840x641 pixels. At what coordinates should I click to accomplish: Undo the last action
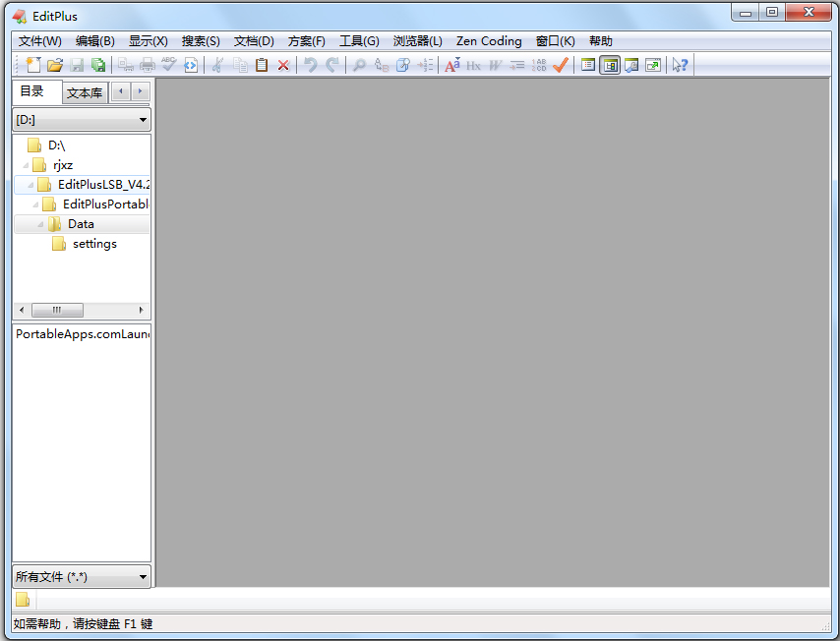[310, 65]
